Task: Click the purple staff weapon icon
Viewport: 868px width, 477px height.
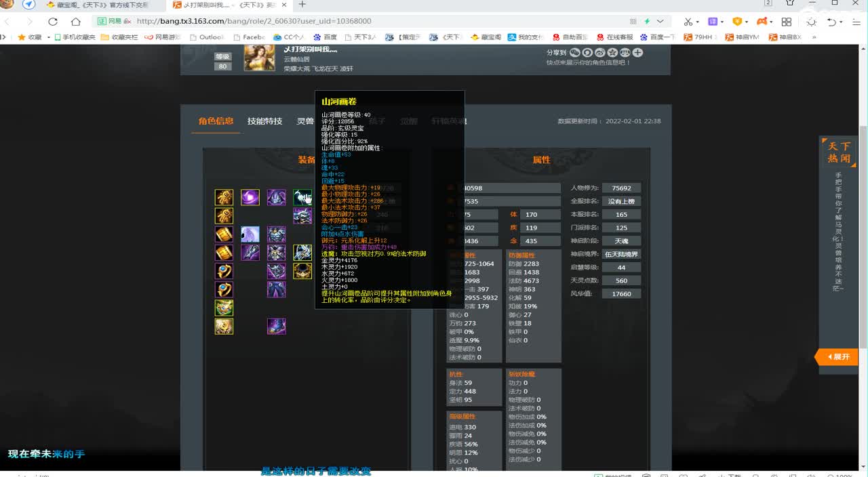Action: [250, 253]
